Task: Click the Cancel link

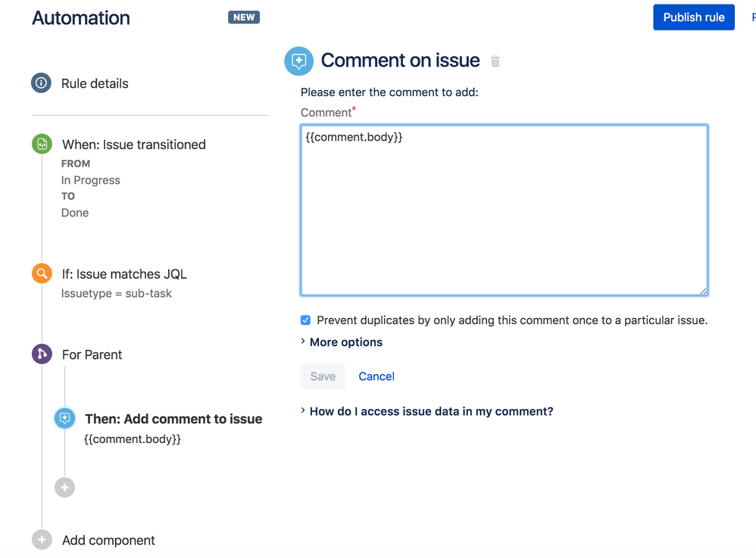Action: point(376,376)
